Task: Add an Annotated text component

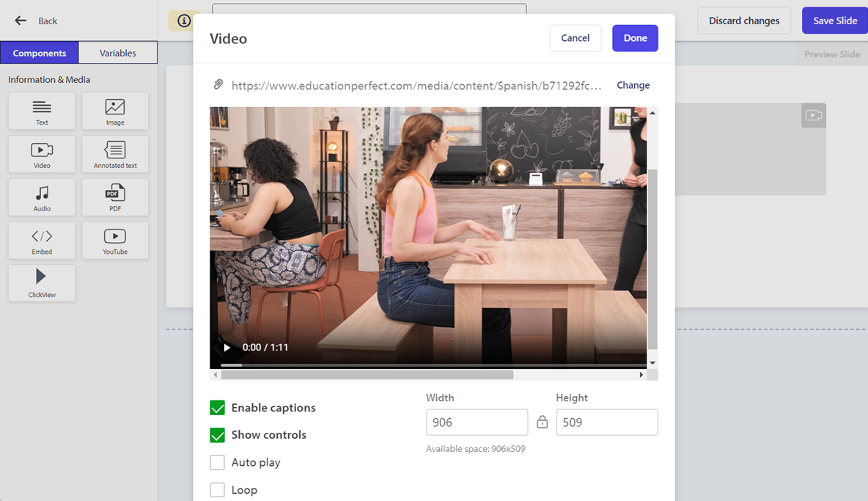Action: (x=115, y=155)
